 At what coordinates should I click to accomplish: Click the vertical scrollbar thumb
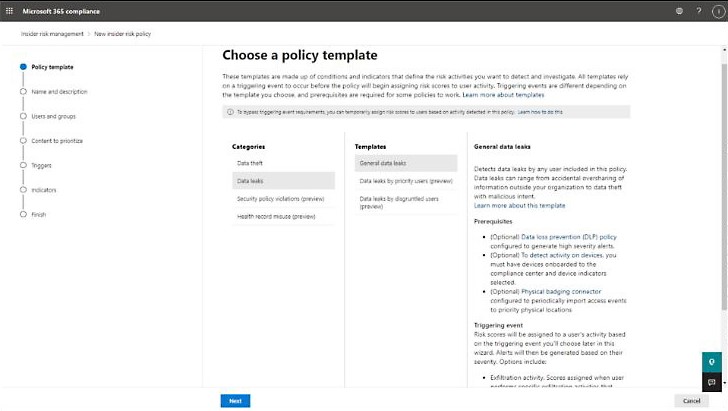(x=724, y=186)
